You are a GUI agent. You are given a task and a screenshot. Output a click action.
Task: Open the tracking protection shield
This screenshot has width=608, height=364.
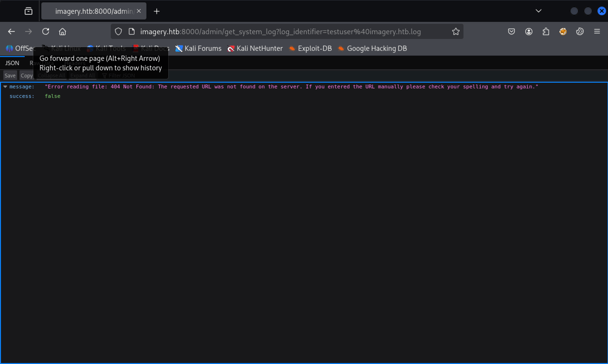(119, 32)
